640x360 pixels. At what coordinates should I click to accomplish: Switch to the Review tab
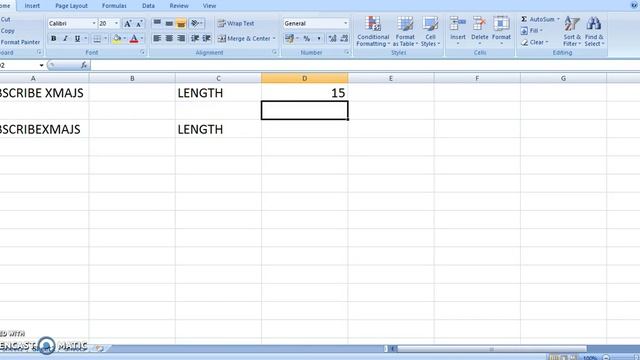179,6
